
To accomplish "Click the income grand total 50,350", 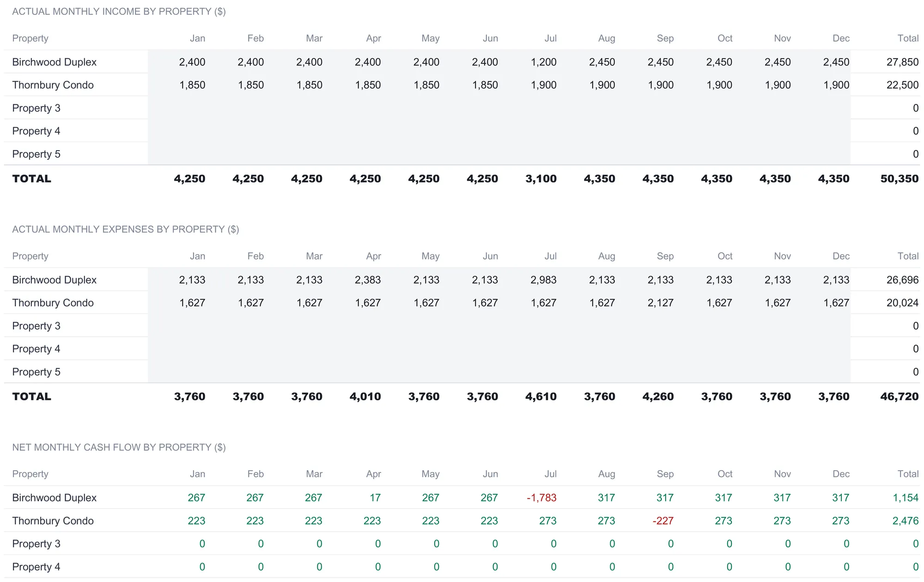I will [x=899, y=179].
